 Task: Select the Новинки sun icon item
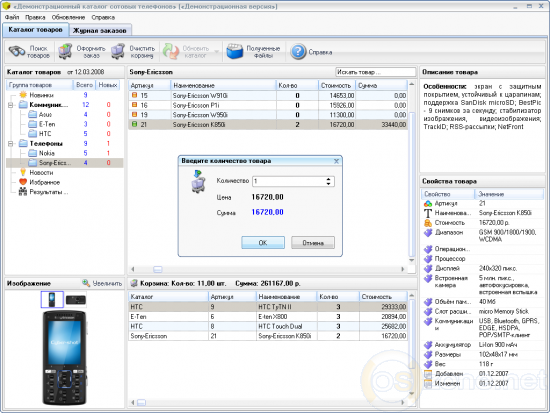click(23, 95)
